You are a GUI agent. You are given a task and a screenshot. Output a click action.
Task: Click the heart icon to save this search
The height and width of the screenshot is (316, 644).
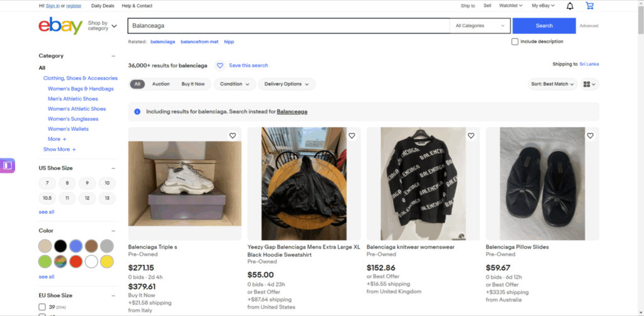pos(219,65)
